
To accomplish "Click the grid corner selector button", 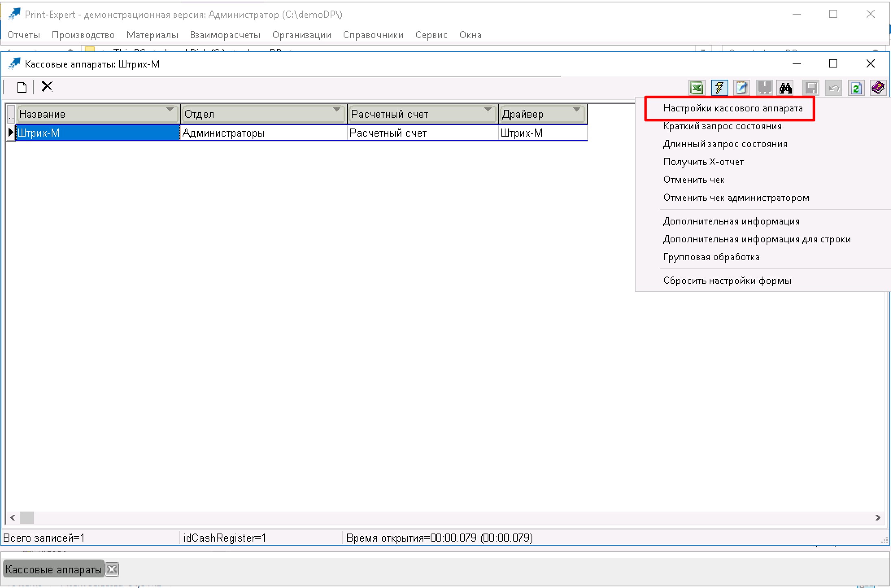I will [11, 114].
